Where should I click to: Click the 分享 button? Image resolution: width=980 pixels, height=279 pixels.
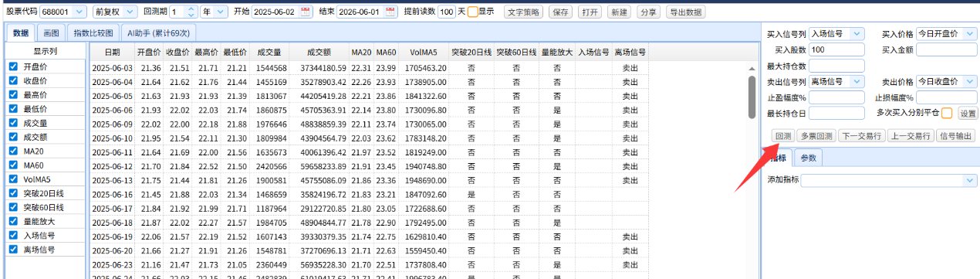649,12
